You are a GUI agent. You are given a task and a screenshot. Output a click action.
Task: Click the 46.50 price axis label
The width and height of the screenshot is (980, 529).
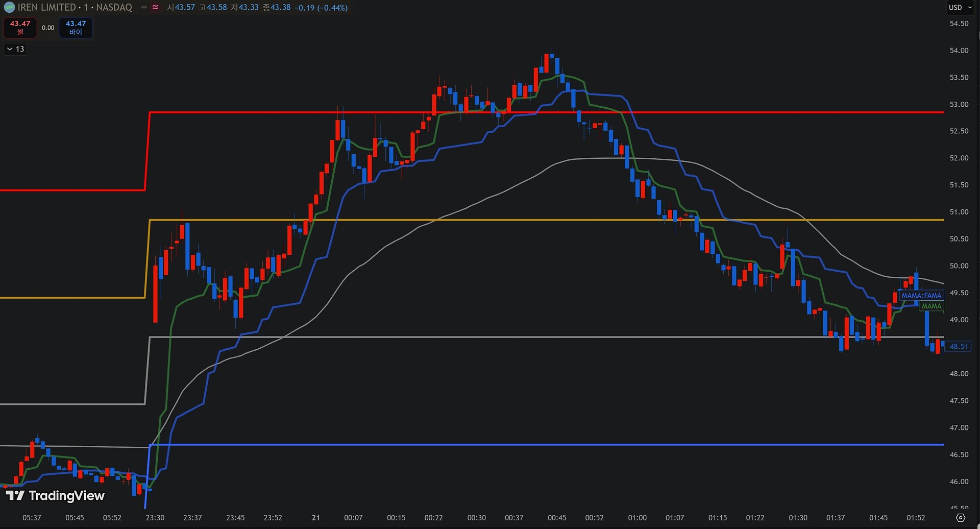959,454
